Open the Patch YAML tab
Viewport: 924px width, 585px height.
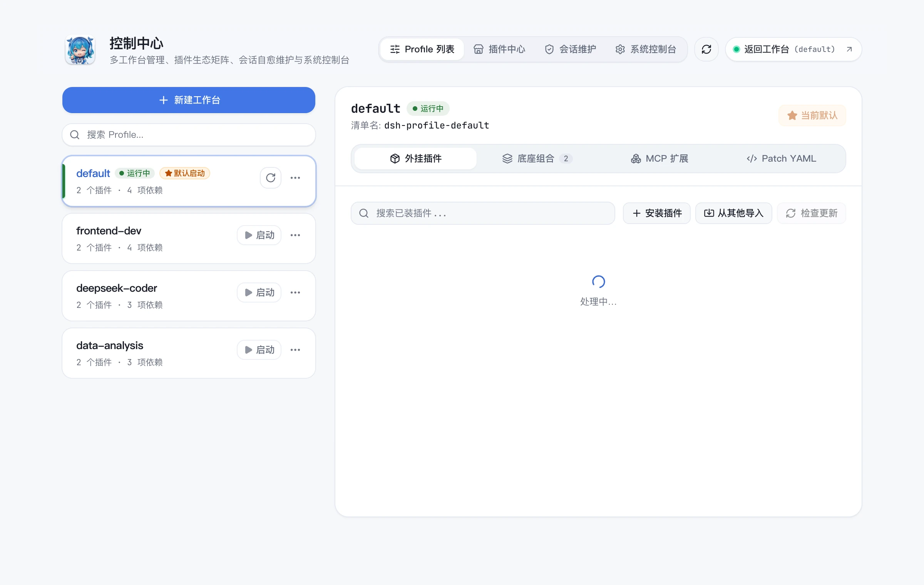pos(781,159)
